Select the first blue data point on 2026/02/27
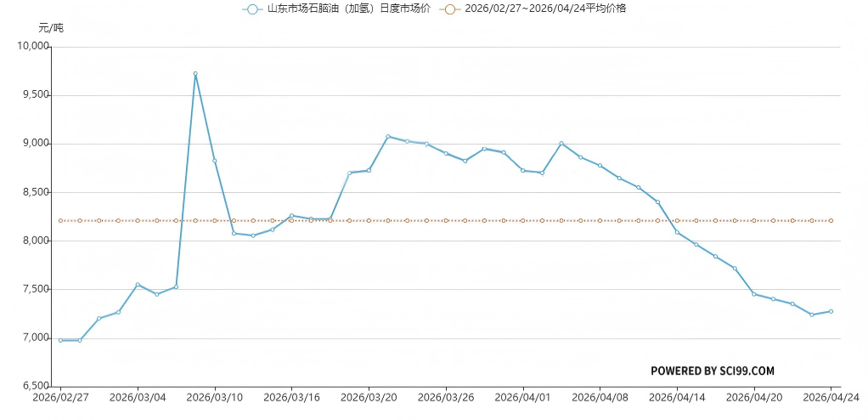The width and height of the screenshot is (868, 420). [60, 340]
